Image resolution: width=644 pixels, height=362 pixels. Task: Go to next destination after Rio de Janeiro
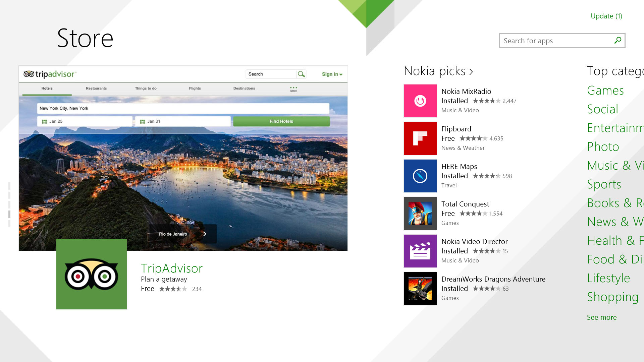(x=205, y=234)
